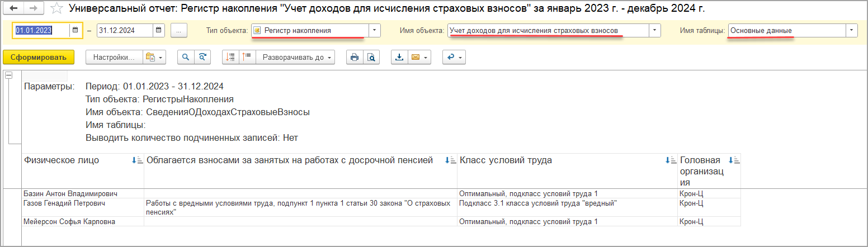Generate the report with 'Сформировать'
Viewport: 868px width, 247px height.
click(x=39, y=57)
